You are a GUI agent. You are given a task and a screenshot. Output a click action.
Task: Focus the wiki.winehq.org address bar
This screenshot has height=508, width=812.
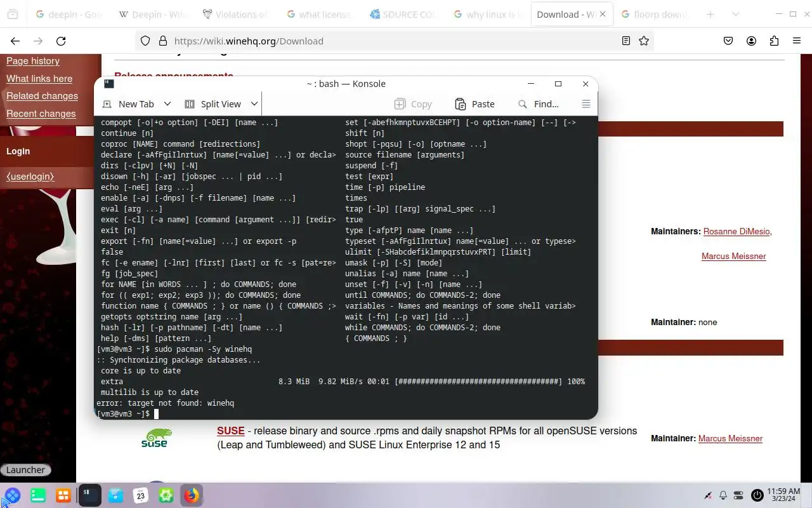point(393,41)
